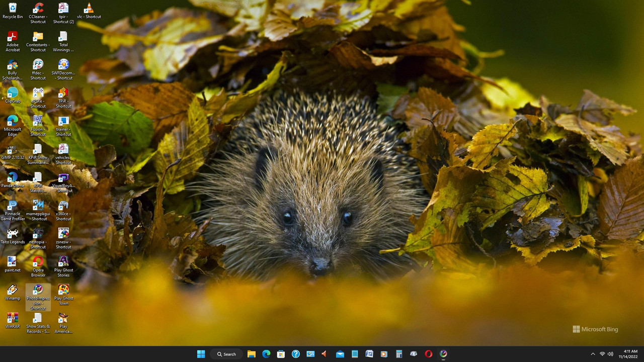The height and width of the screenshot is (362, 644).
Task: Select the Panda Dome desktop icon
Action: 13,180
